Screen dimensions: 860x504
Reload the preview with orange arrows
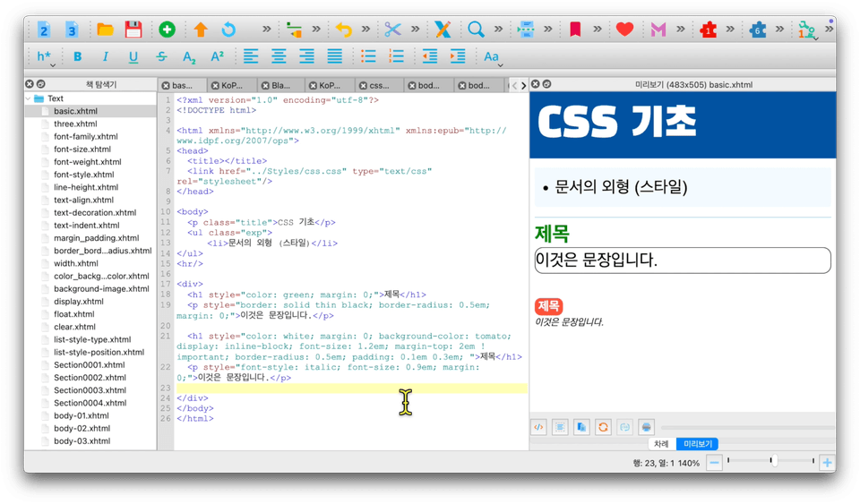coord(603,427)
